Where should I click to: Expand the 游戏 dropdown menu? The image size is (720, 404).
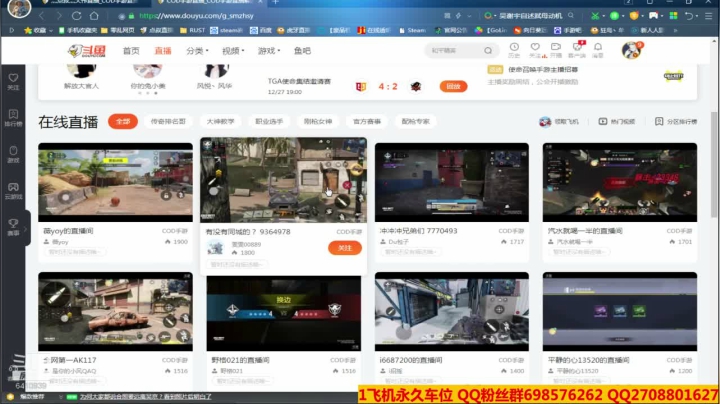(x=269, y=51)
